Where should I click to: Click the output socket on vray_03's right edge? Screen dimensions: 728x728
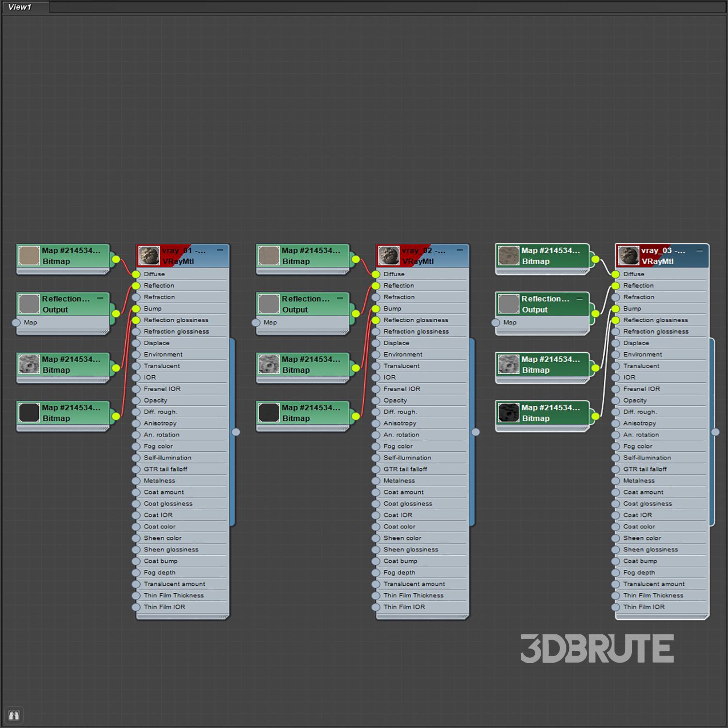pos(715,432)
